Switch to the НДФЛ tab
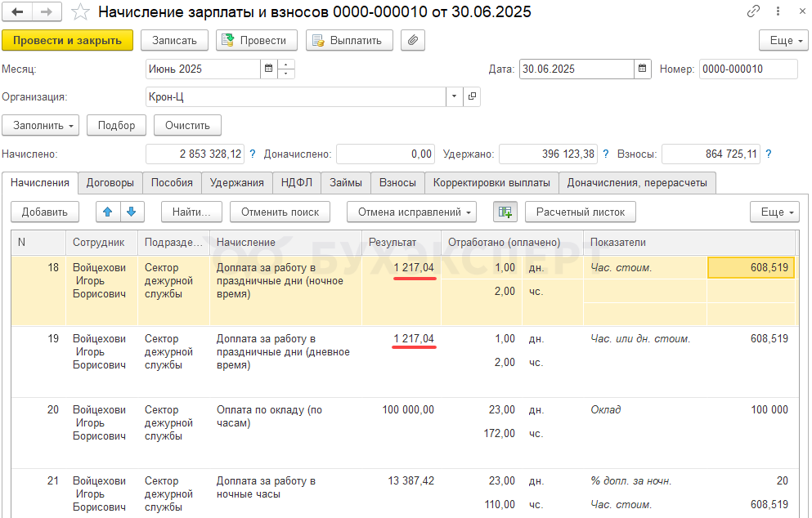This screenshot has height=518, width=812. (297, 183)
